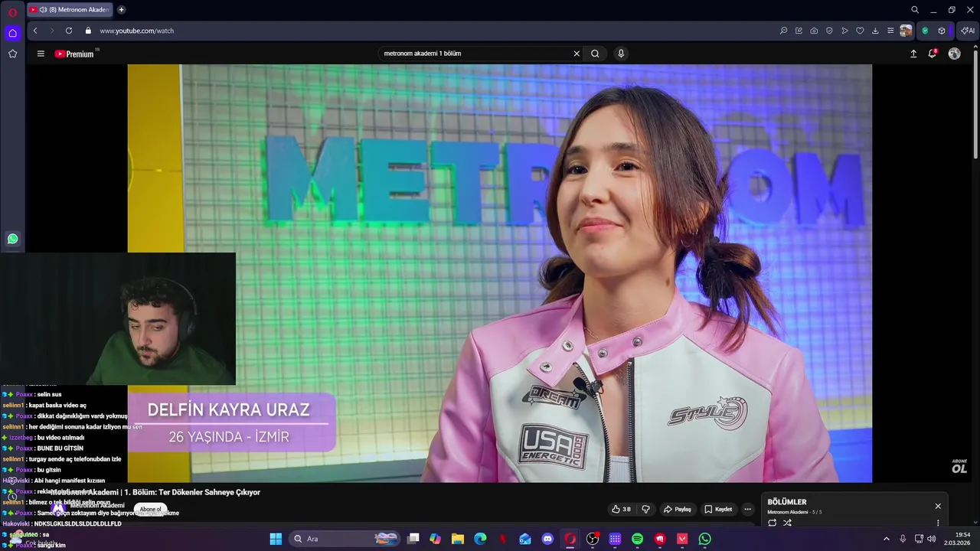Start voice search with microphone icon
Viewport: 980px width, 551px height.
(x=621, y=54)
